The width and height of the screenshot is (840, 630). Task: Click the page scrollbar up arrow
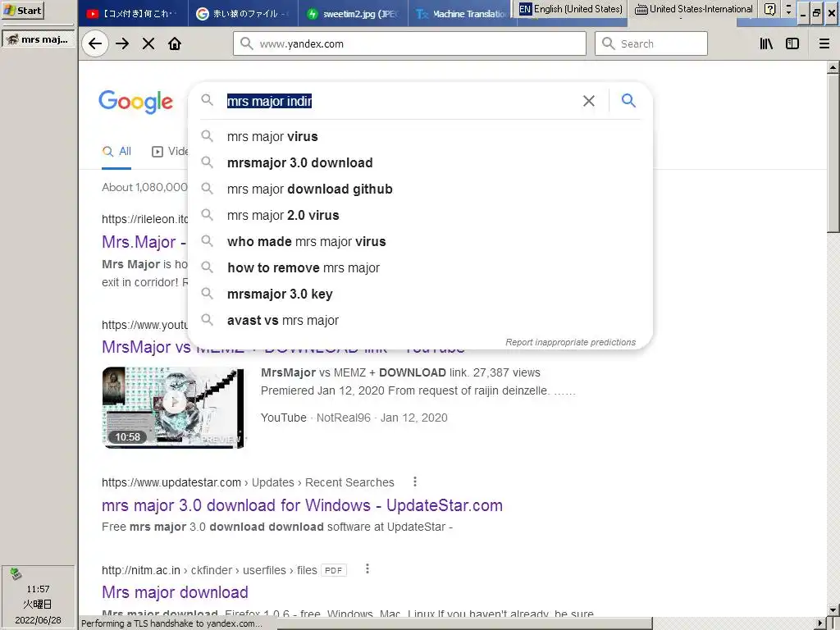(833, 67)
